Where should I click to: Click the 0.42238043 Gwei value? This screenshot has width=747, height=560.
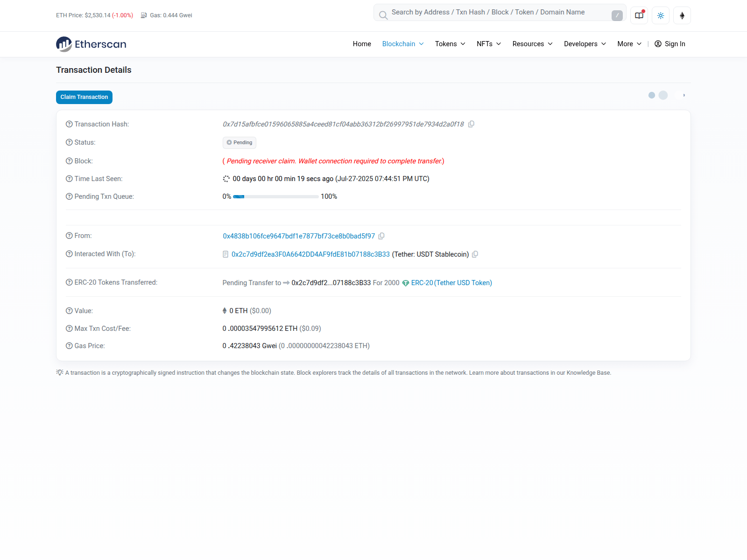coord(250,346)
